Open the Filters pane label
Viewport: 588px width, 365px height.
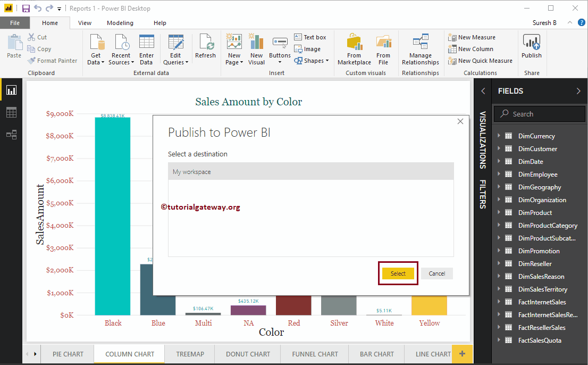pyautogui.click(x=483, y=194)
